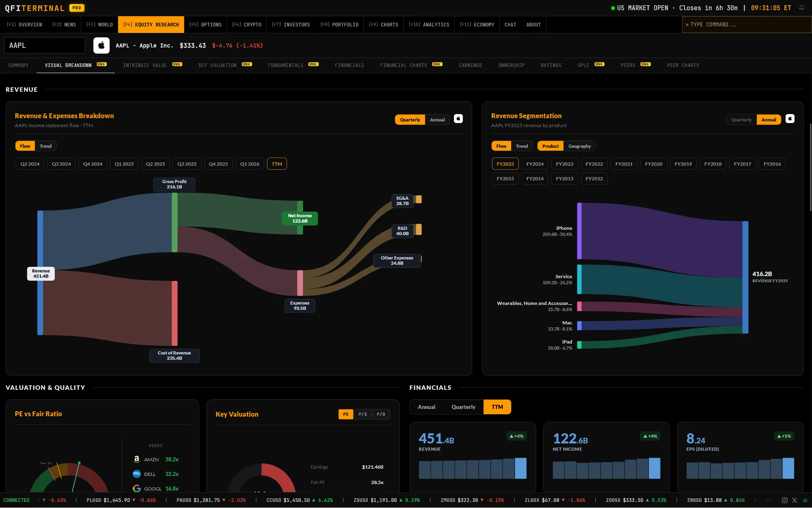Click the Gross Profit 216.1B node label
This screenshot has height=508, width=812.
(x=174, y=184)
